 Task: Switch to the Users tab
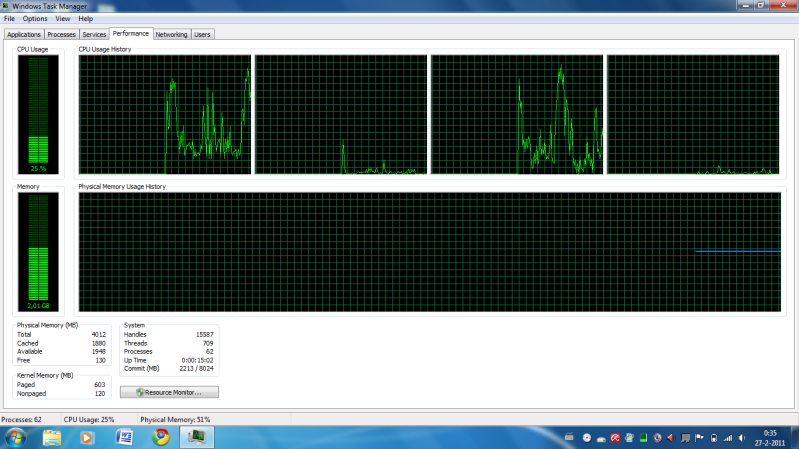[x=202, y=34]
